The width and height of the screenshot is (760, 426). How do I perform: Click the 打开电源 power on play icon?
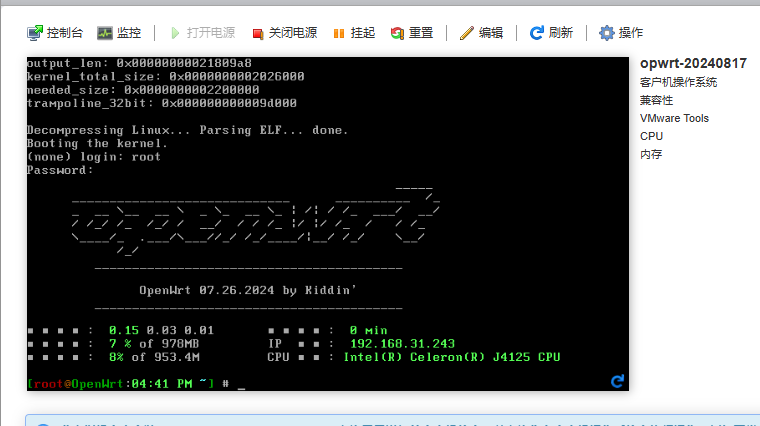click(x=175, y=33)
